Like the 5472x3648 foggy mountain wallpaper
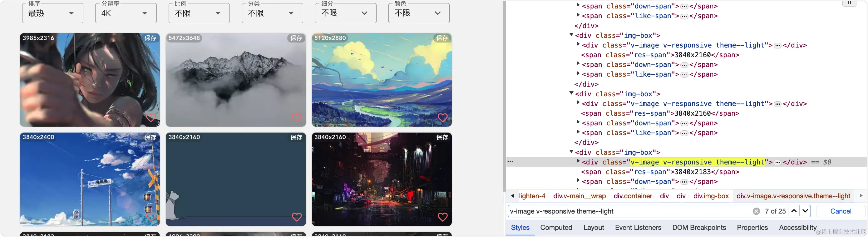The height and width of the screenshot is (237, 868). click(x=297, y=118)
